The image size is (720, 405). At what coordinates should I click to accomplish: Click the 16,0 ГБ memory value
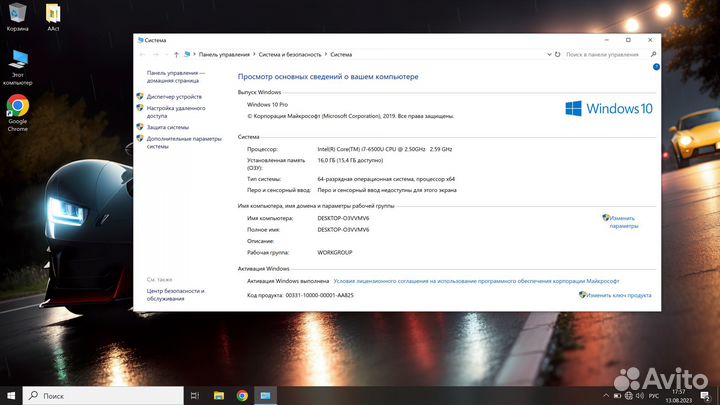(x=350, y=160)
